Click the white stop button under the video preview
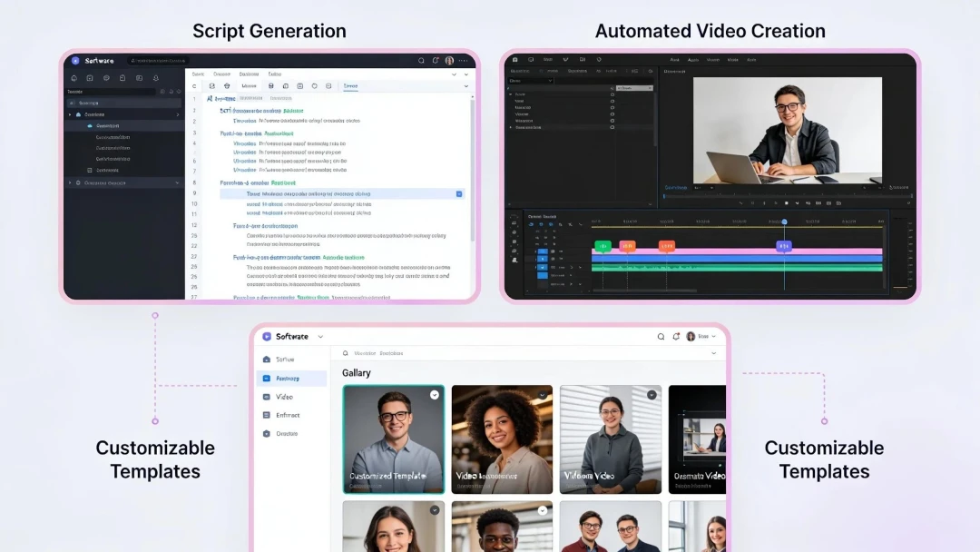The image size is (980, 552). (x=786, y=203)
